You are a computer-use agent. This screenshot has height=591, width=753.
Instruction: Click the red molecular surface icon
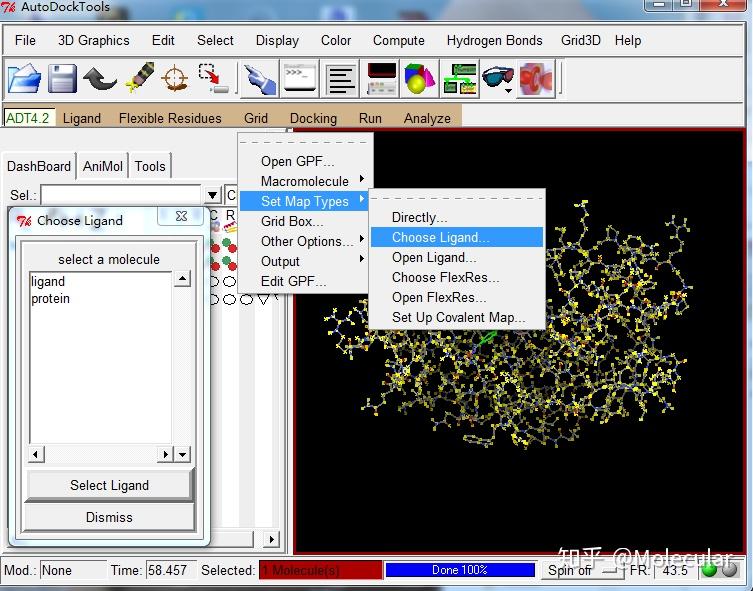click(537, 78)
